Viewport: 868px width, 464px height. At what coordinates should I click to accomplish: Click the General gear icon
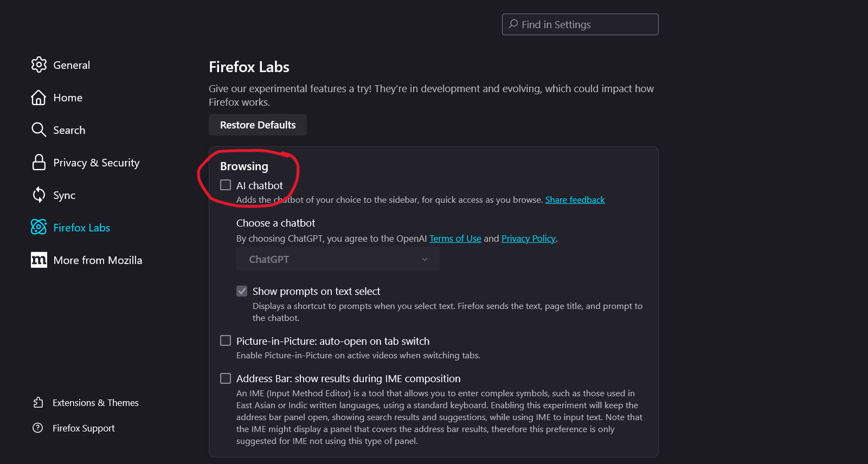pos(39,65)
